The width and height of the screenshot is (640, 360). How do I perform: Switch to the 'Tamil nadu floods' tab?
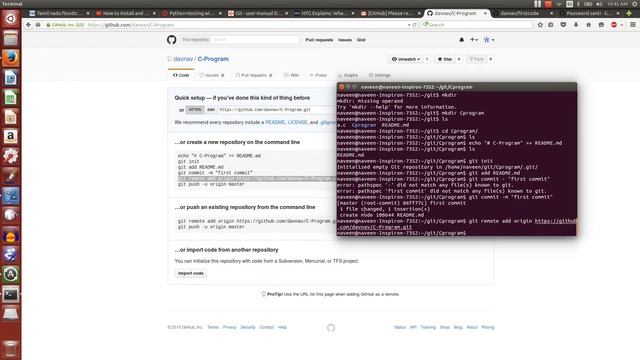click(59, 13)
